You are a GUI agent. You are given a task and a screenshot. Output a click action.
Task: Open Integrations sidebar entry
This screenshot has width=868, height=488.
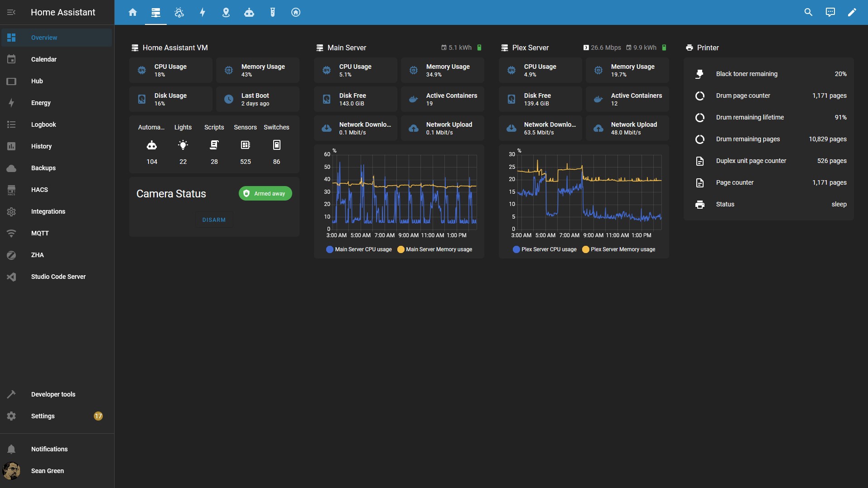point(57,211)
